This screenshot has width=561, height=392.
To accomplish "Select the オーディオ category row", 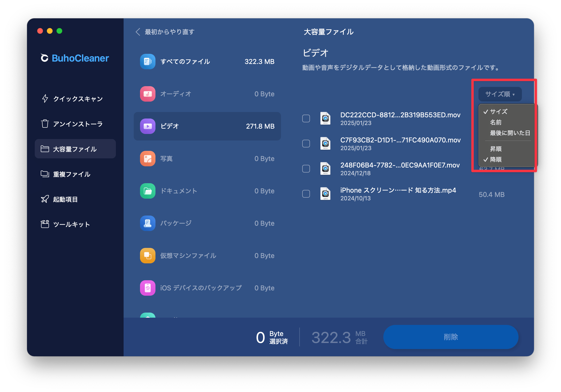I will 207,94.
